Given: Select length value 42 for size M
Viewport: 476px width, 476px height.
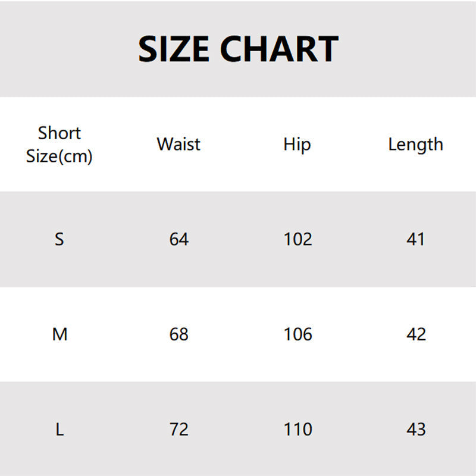Looking at the screenshot, I should click(415, 334).
